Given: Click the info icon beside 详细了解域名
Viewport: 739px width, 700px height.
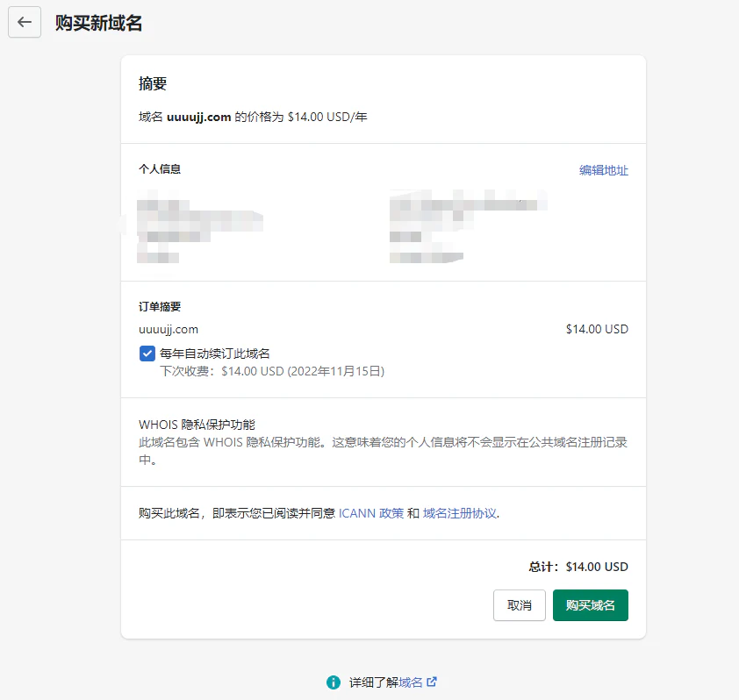Looking at the screenshot, I should (x=334, y=682).
